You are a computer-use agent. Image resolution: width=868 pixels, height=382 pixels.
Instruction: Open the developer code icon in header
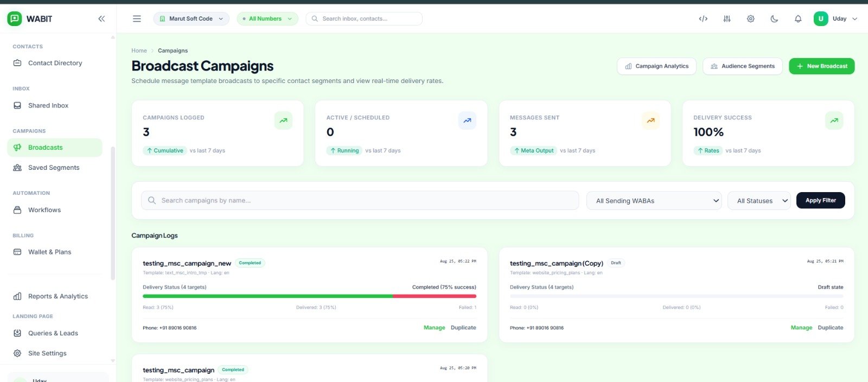703,19
